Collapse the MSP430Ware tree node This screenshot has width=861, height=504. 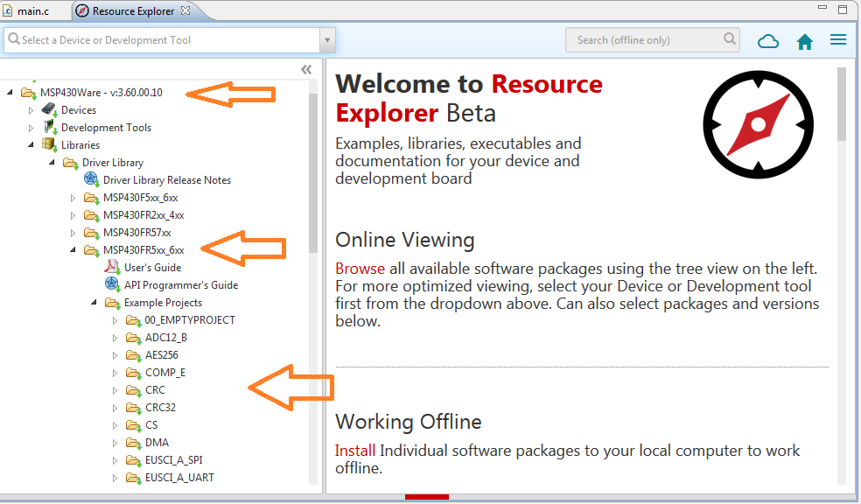(x=10, y=92)
